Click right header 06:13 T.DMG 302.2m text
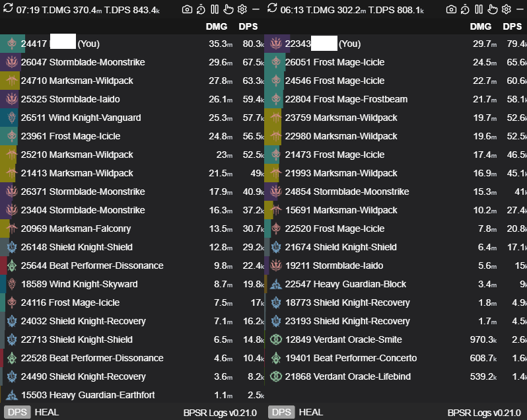 click(323, 10)
